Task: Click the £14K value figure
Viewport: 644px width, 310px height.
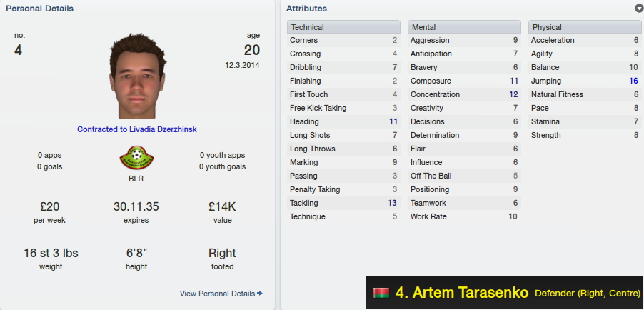Action: point(222,206)
